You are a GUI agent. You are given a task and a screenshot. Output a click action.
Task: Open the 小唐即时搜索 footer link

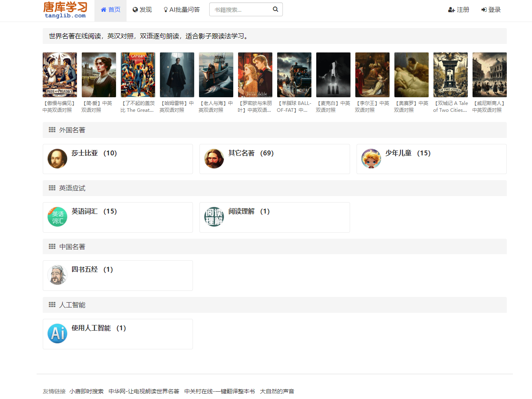pyautogui.click(x=86, y=391)
